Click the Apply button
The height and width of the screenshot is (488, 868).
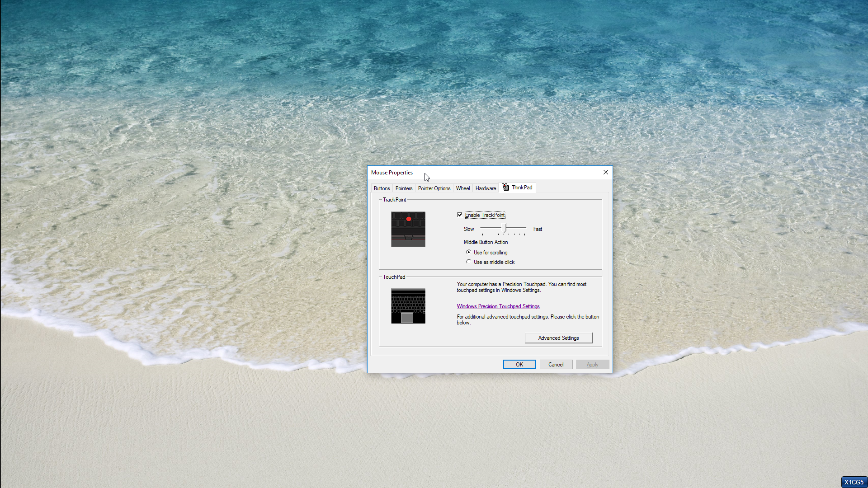coord(592,365)
